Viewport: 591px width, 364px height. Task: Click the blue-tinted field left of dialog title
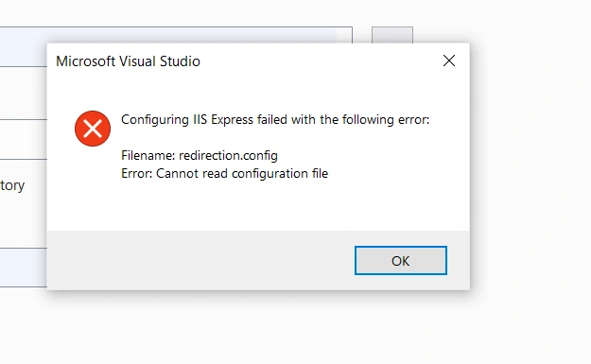point(24,55)
